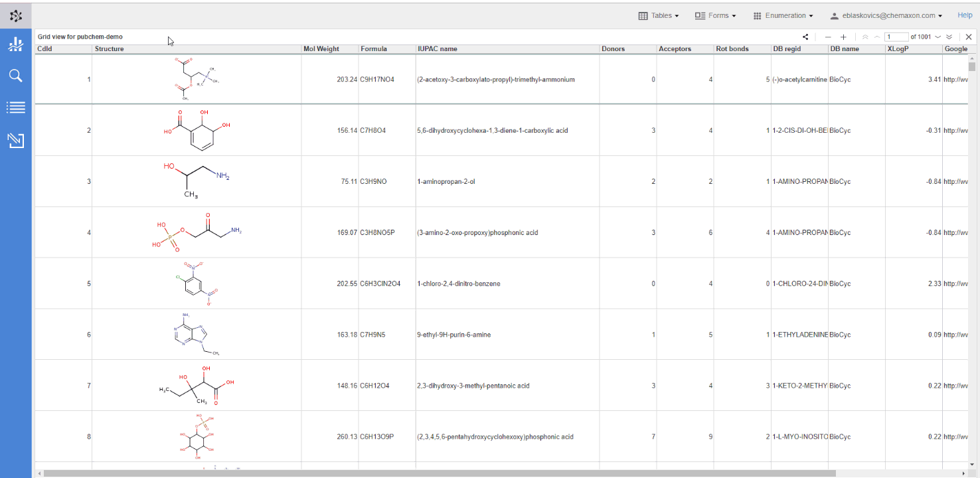Click the page number input field
The height and width of the screenshot is (478, 980).
(896, 37)
